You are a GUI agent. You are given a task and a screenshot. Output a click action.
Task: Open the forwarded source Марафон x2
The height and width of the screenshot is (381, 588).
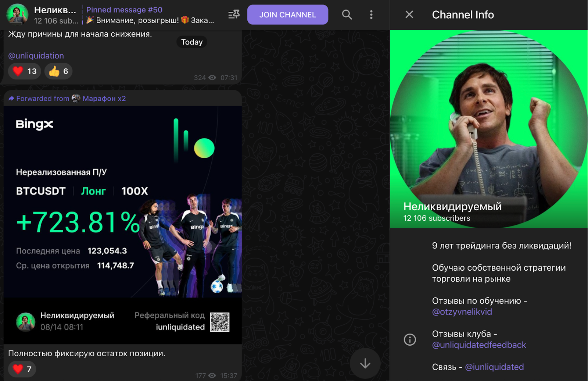pyautogui.click(x=104, y=99)
